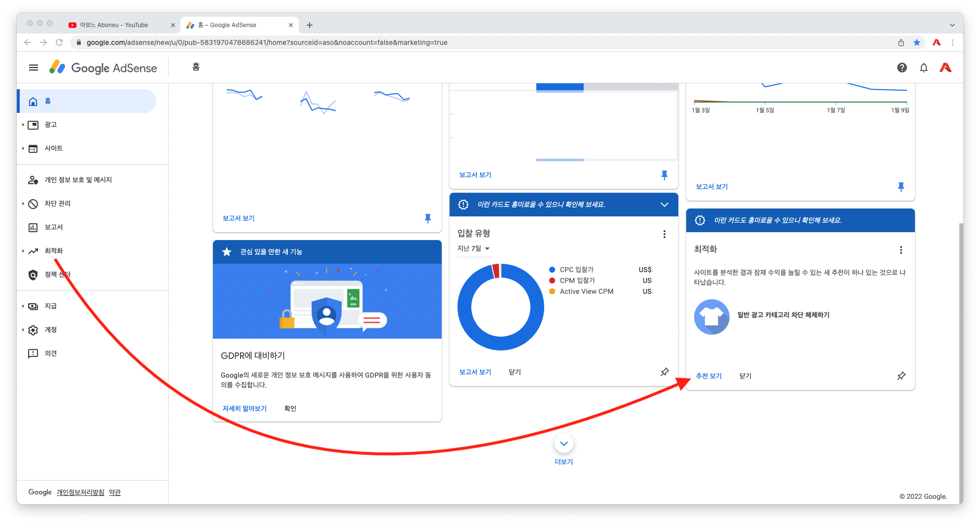
Task: Click the bookmark star icon
Action: point(917,42)
